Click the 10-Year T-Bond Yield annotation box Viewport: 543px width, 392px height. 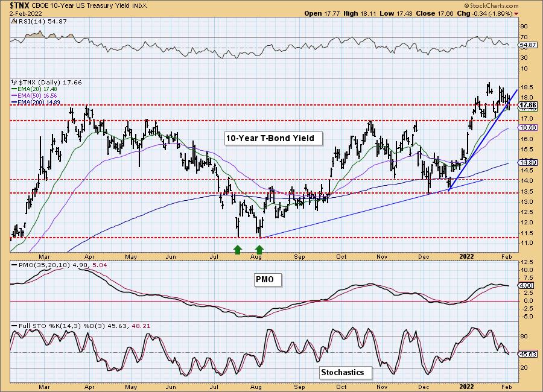pos(273,138)
